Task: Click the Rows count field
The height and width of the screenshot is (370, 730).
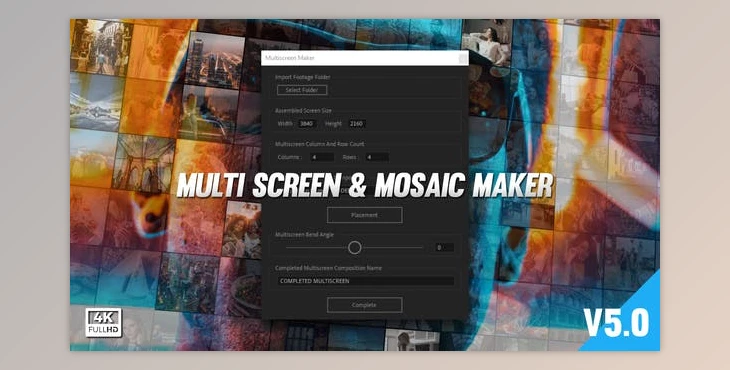Action: tap(377, 157)
